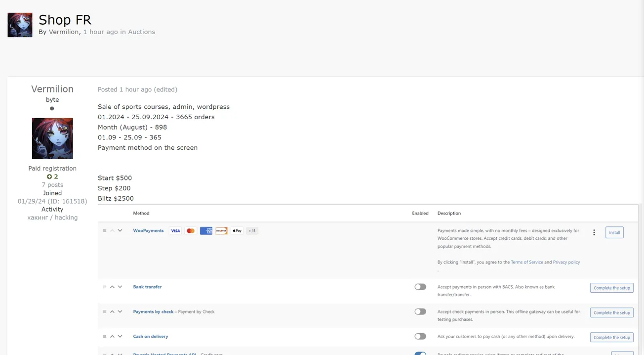Click the green reputation plus icon
This screenshot has height=355, width=644.
click(49, 177)
